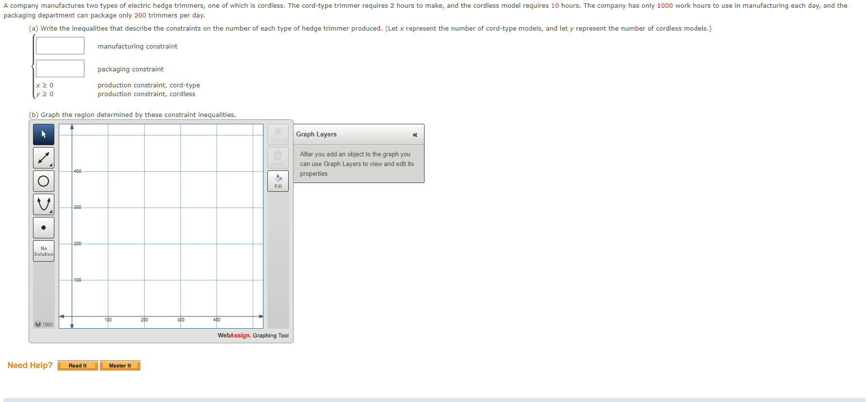Select the parabola curve tool
The image size is (868, 402).
click(x=44, y=204)
